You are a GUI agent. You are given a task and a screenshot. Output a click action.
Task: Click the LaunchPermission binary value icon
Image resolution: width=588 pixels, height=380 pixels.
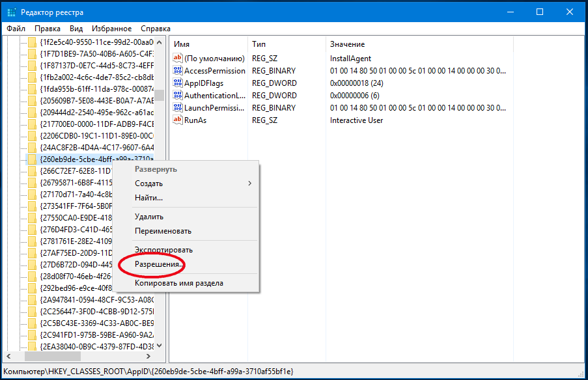click(x=178, y=107)
